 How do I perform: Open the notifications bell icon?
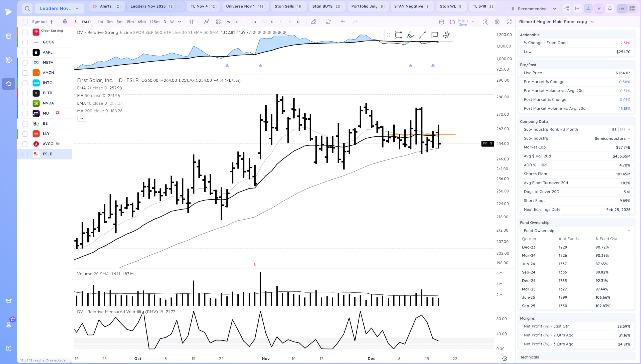(x=610, y=9)
